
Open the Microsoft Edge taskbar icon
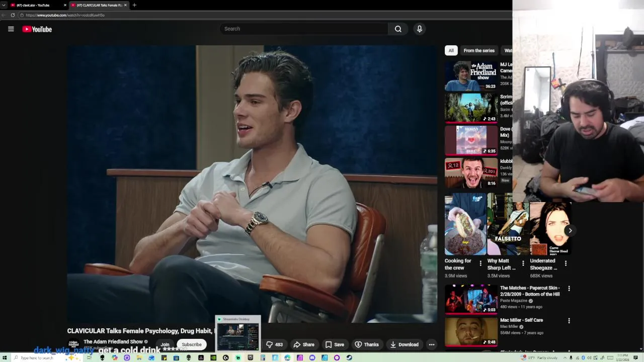[287, 357]
